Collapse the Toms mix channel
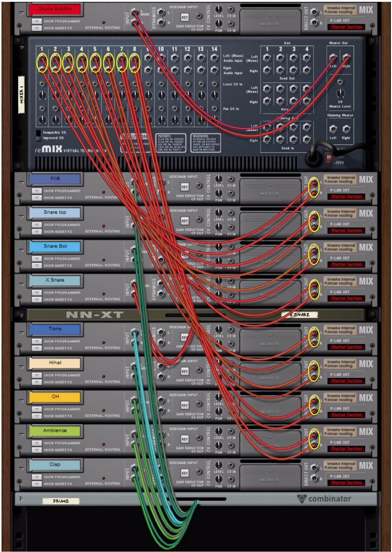 (x=21, y=333)
